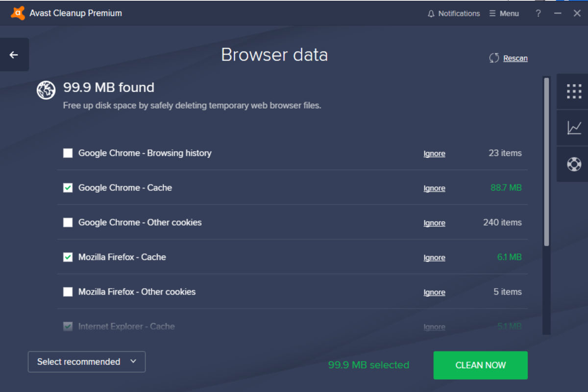Check Google Chrome Browsing history checkbox
This screenshot has width=588, height=392.
[x=68, y=153]
